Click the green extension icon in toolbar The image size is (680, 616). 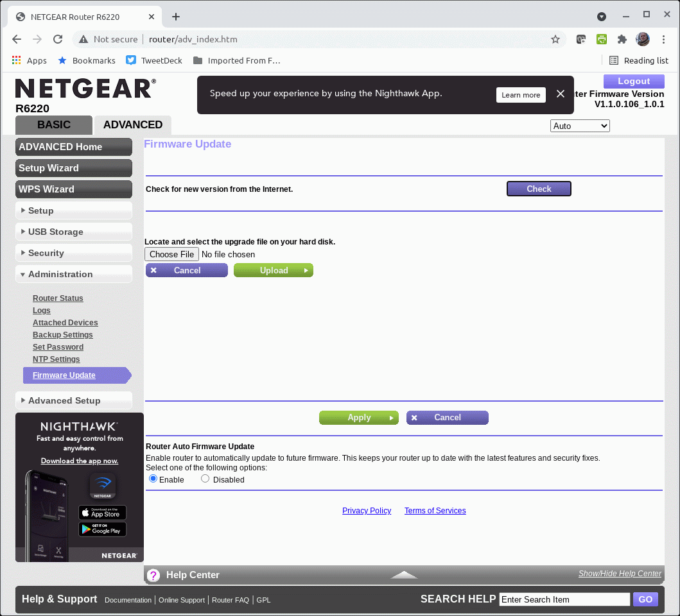click(602, 39)
